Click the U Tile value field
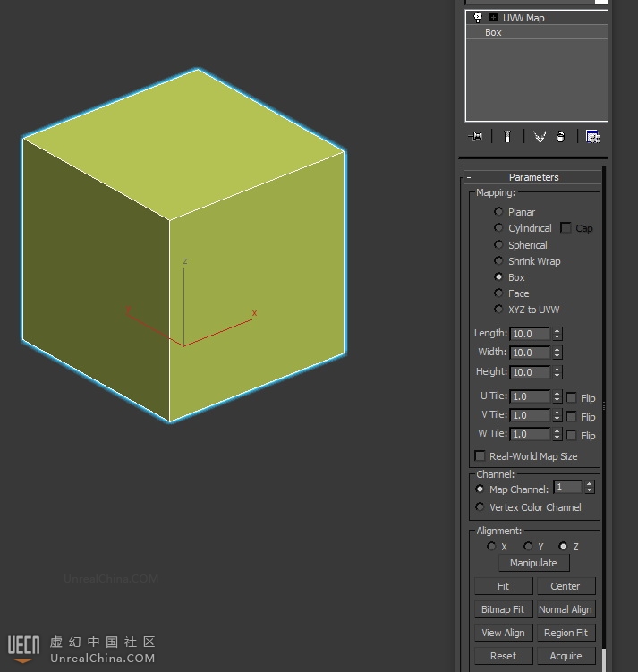 click(530, 396)
